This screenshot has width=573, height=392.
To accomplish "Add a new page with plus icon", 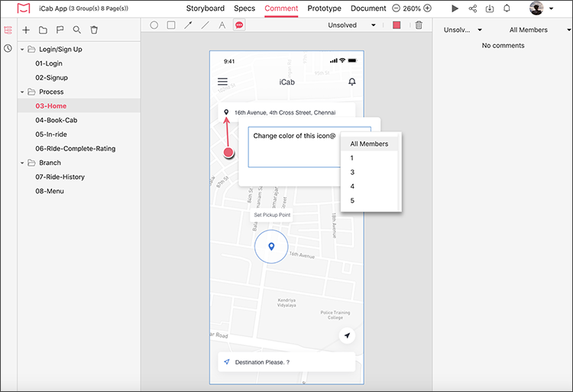I will coord(26,30).
